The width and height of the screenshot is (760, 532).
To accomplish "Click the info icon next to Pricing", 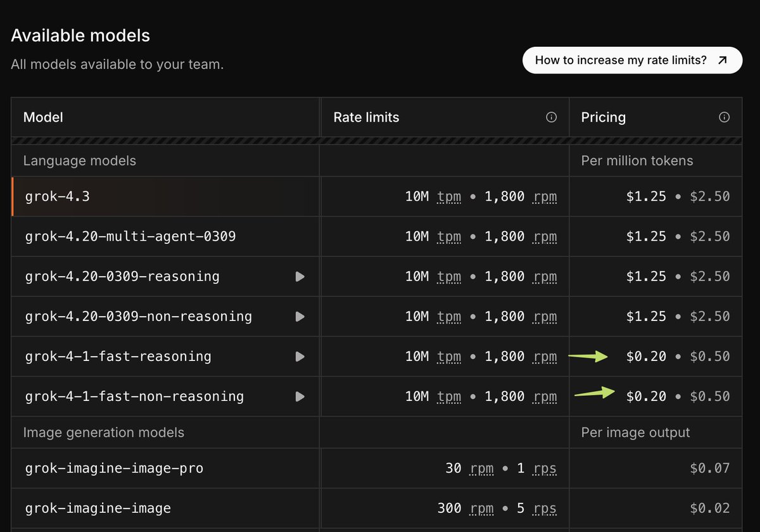I will (x=725, y=117).
